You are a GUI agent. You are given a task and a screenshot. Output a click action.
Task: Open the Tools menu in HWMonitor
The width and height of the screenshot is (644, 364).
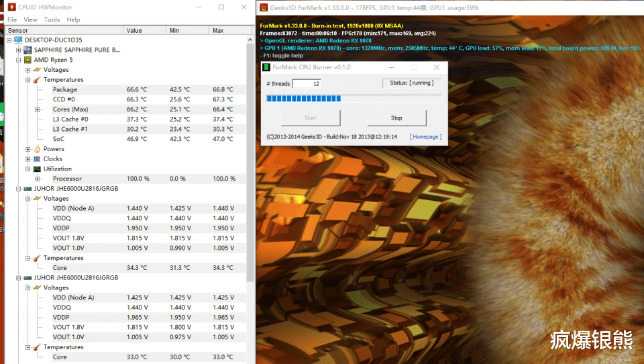click(52, 19)
